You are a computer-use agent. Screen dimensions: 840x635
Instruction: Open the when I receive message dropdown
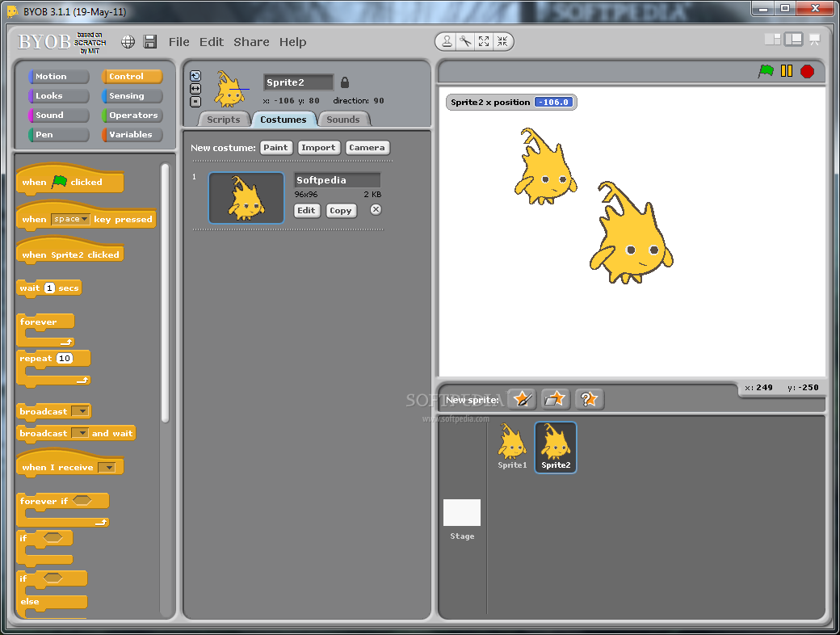[x=107, y=467]
